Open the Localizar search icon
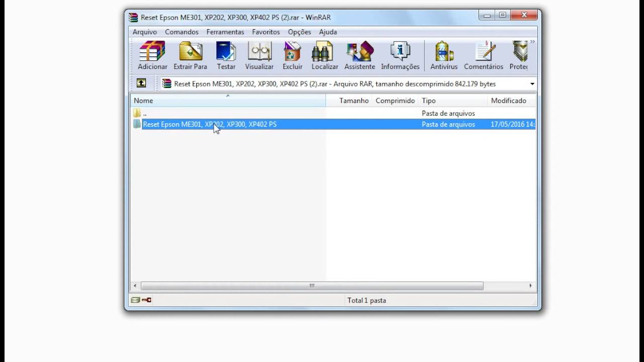 pyautogui.click(x=325, y=55)
